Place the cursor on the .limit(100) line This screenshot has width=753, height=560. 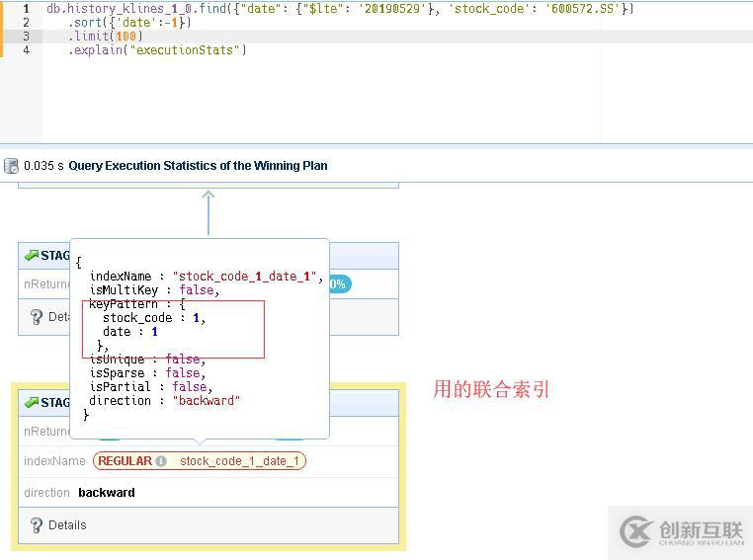click(106, 37)
